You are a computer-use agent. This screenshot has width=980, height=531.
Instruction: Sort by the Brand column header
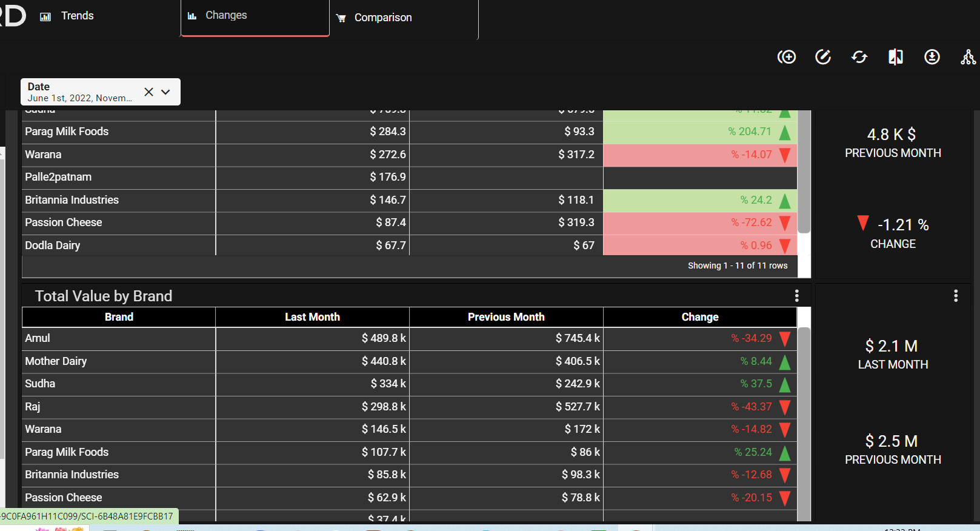tap(119, 317)
